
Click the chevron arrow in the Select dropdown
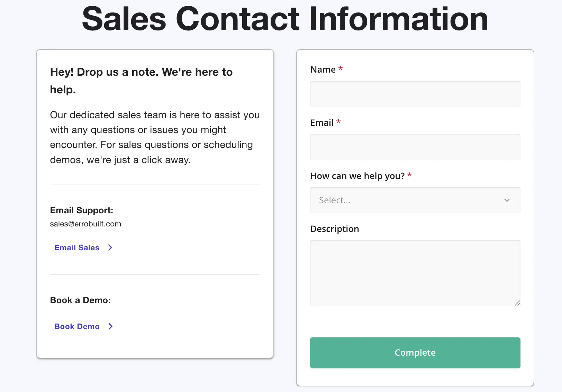507,200
